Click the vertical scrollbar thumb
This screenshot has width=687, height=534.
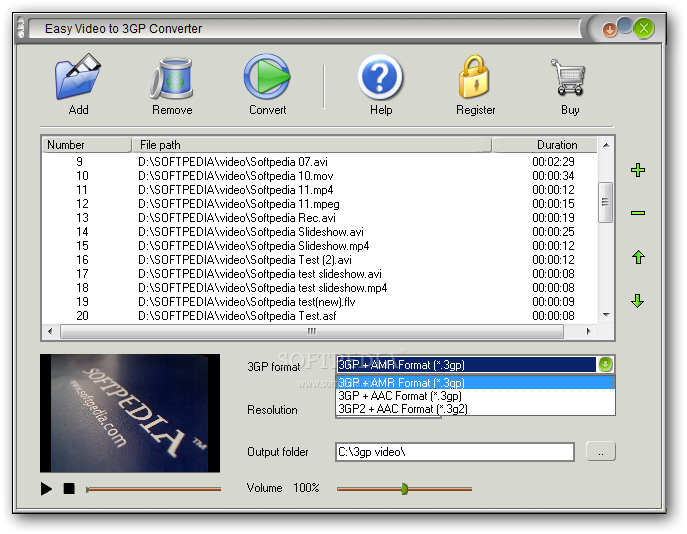pyautogui.click(x=606, y=202)
